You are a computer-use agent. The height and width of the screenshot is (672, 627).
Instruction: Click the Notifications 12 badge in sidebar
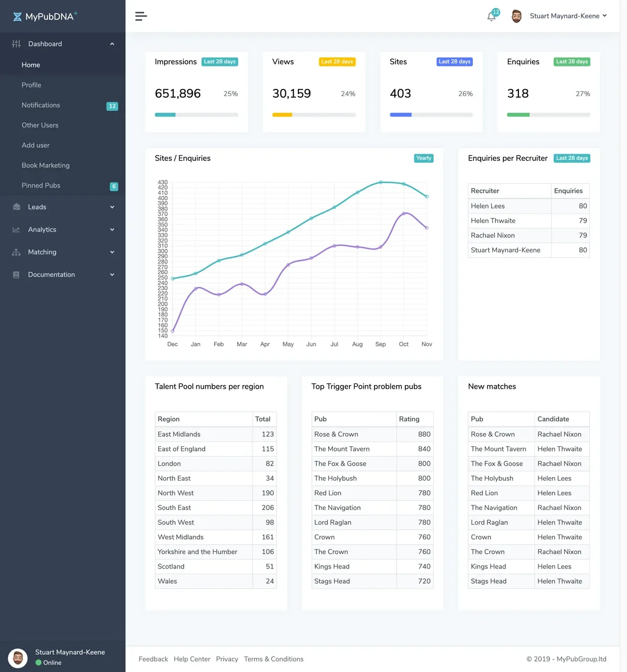(112, 106)
